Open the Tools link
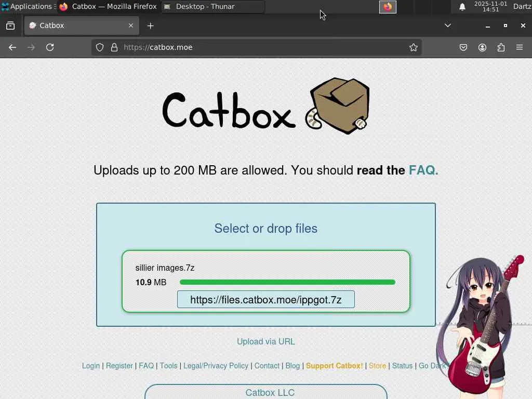The width and height of the screenshot is (532, 399). pos(169,366)
